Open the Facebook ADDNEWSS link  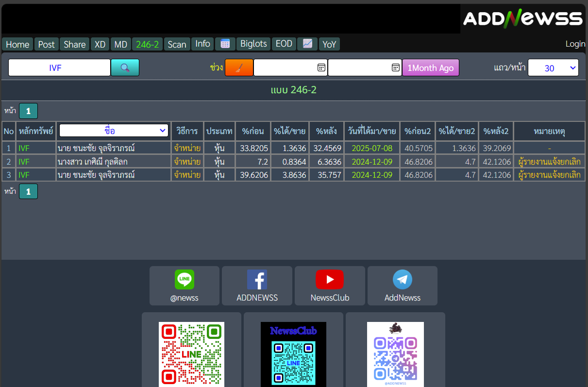pos(257,286)
